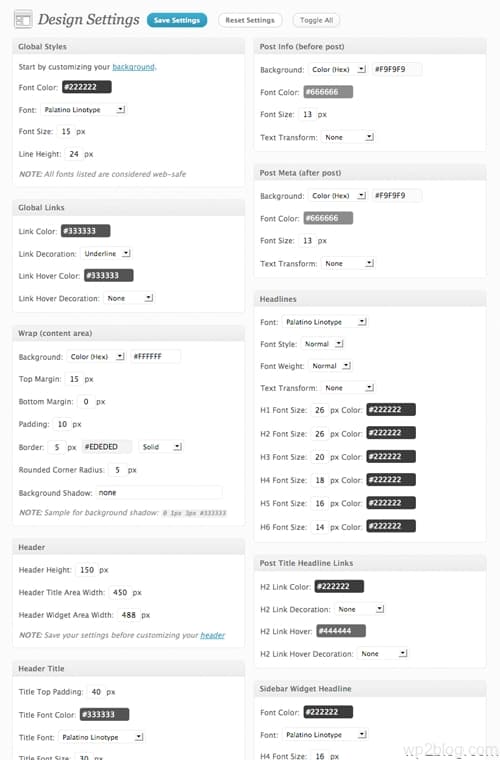Open the Wrap Background type dropdown

click(96, 357)
